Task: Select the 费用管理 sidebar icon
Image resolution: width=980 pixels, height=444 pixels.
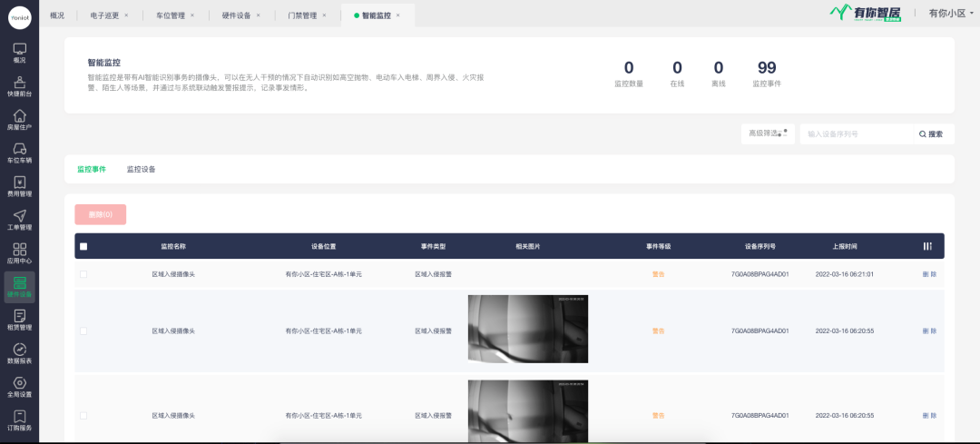Action: 19,185
